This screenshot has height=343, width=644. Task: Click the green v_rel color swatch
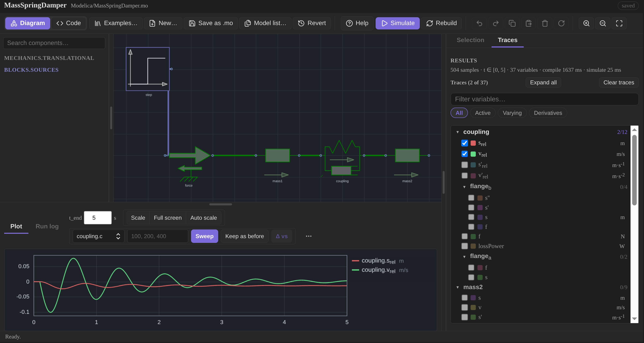coord(473,154)
